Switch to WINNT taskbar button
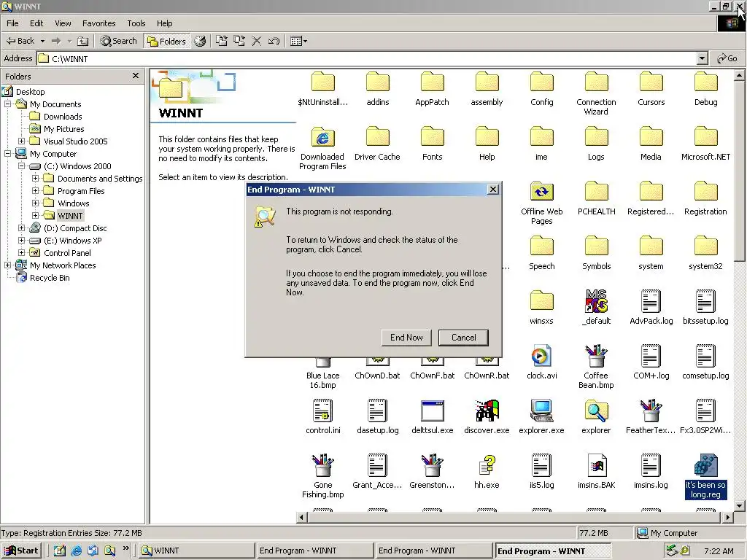Image resolution: width=747 pixels, height=560 pixels. pyautogui.click(x=196, y=551)
